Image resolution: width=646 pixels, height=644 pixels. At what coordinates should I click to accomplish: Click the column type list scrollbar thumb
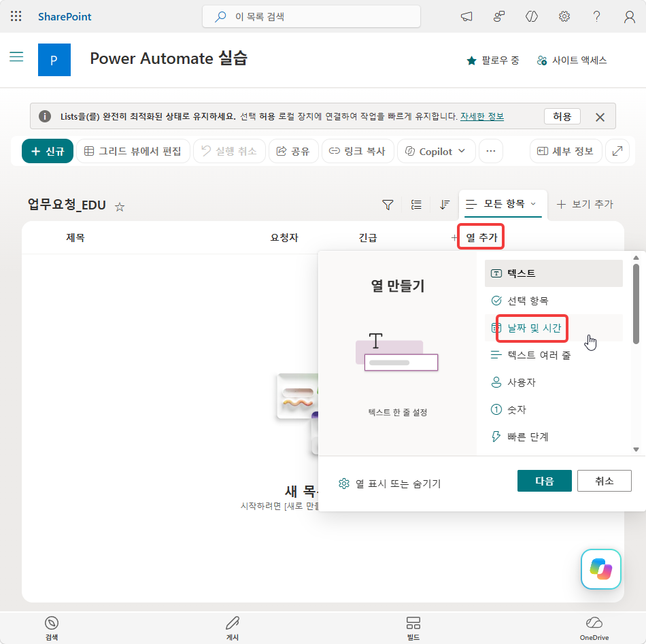pyautogui.click(x=636, y=304)
